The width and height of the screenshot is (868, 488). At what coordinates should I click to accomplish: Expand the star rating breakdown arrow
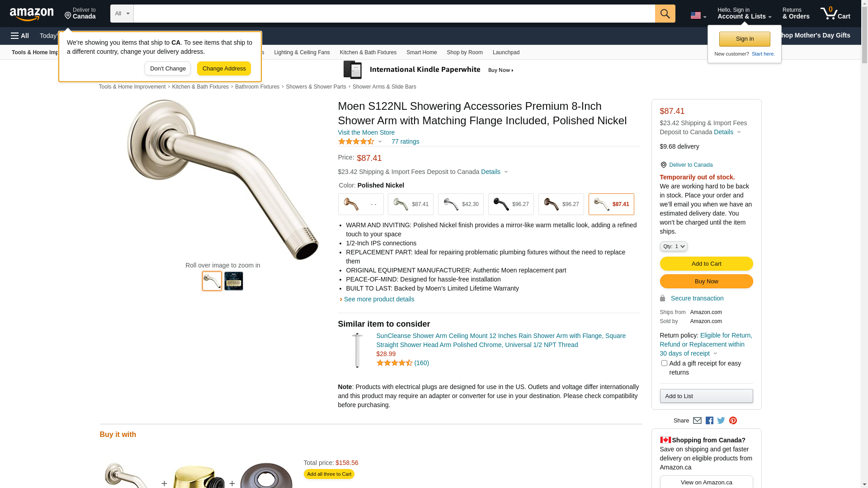380,142
